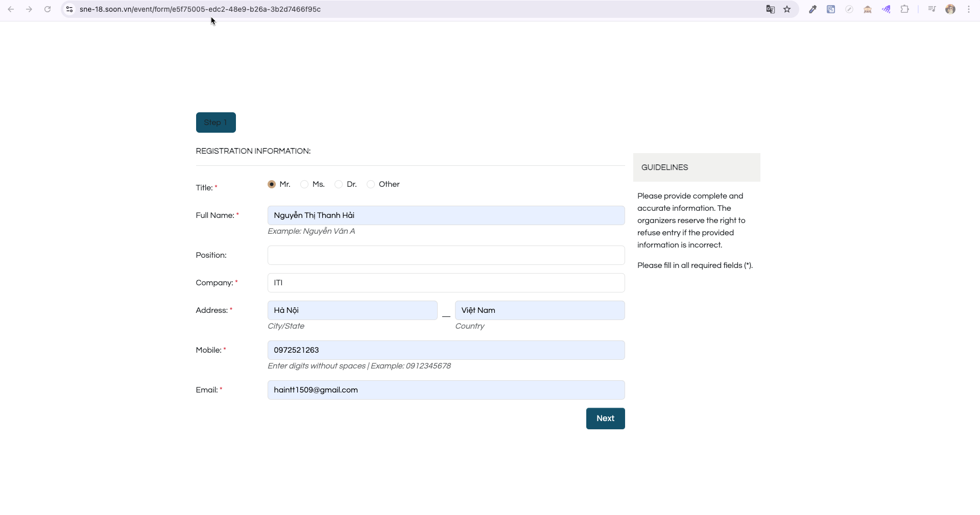Click the Country field with Việt Nam
980x515 pixels.
pyautogui.click(x=540, y=310)
